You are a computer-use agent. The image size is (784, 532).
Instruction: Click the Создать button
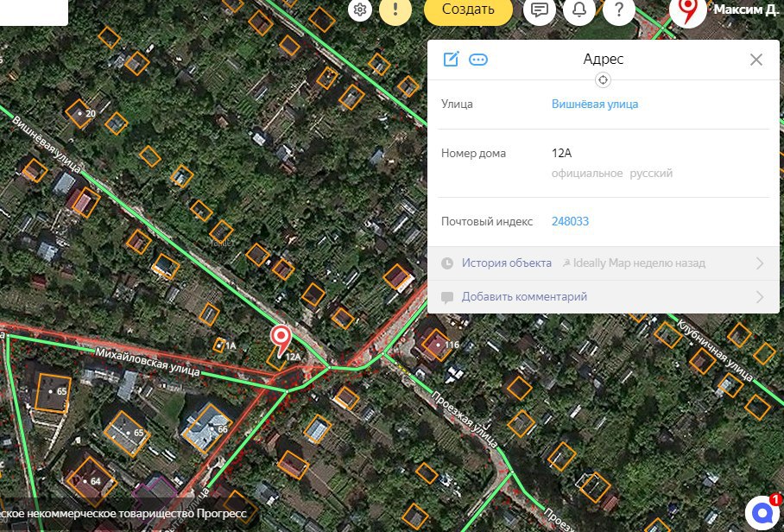point(468,9)
